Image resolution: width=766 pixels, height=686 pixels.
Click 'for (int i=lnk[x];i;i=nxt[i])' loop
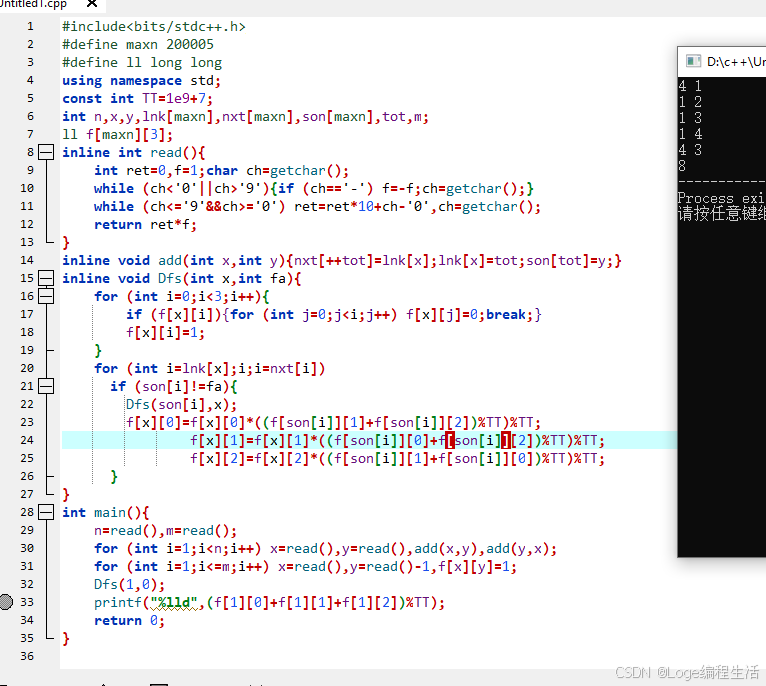click(x=210, y=368)
